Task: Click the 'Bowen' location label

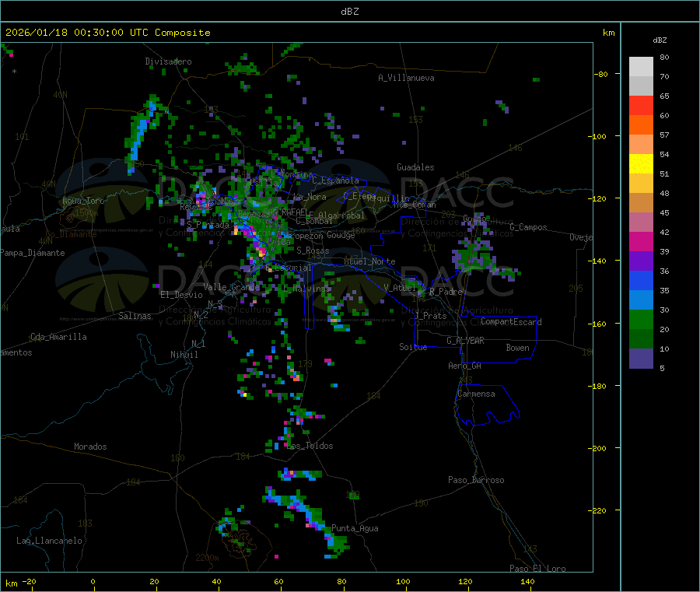Action: coord(518,348)
